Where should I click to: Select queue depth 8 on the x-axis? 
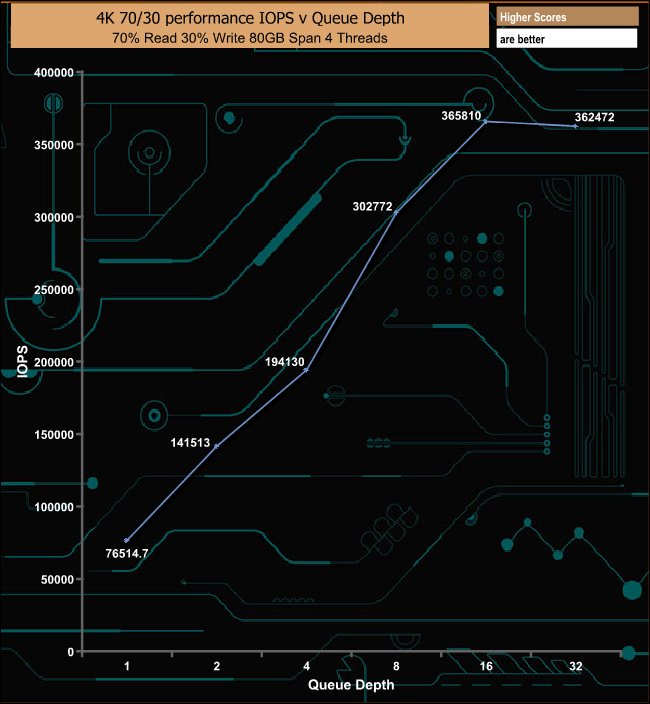pyautogui.click(x=396, y=666)
